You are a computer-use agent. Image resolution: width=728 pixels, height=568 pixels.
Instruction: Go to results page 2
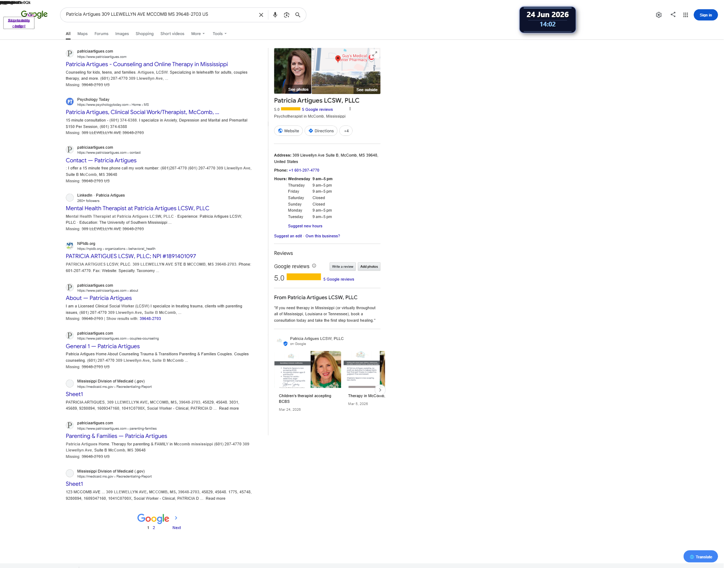coord(154,528)
